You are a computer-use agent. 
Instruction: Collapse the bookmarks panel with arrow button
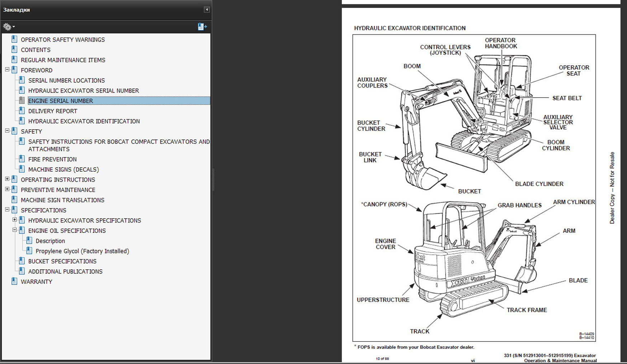point(207,10)
